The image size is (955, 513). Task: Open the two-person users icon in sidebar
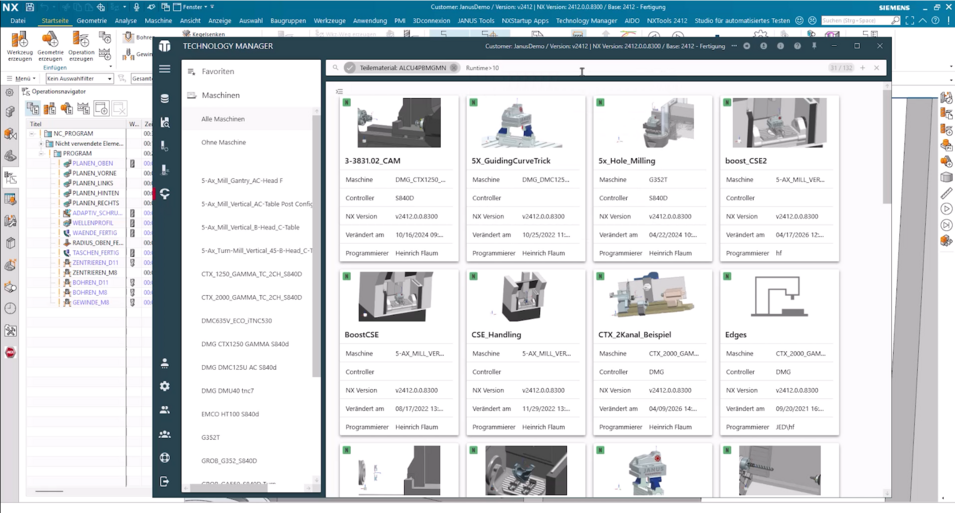click(x=164, y=410)
